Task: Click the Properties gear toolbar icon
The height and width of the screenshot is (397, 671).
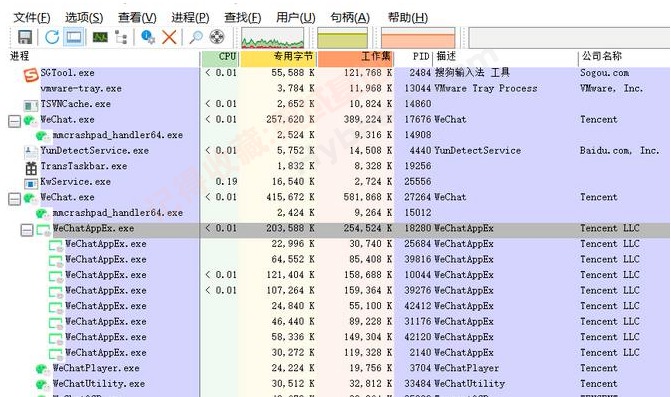Action: (148, 37)
